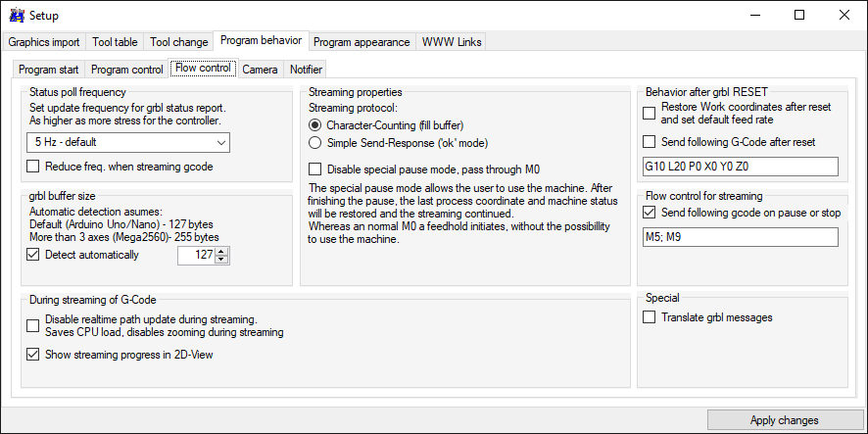Uncheck Show streaming progress in 2D-View
The height and width of the screenshot is (434, 868).
33,355
